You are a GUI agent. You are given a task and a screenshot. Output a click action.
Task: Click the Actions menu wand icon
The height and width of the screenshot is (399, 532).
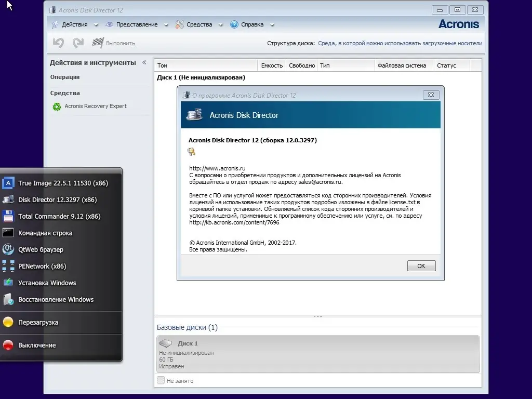coord(55,24)
